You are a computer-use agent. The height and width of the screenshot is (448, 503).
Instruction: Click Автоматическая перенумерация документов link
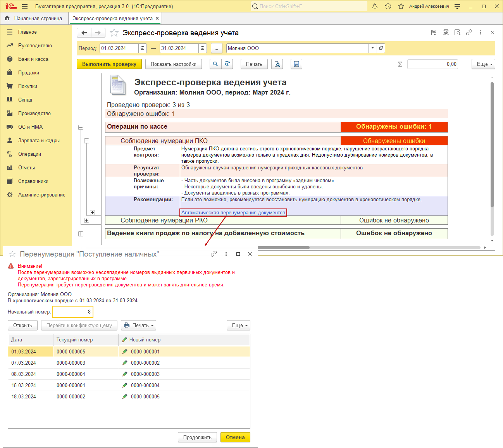(x=233, y=212)
